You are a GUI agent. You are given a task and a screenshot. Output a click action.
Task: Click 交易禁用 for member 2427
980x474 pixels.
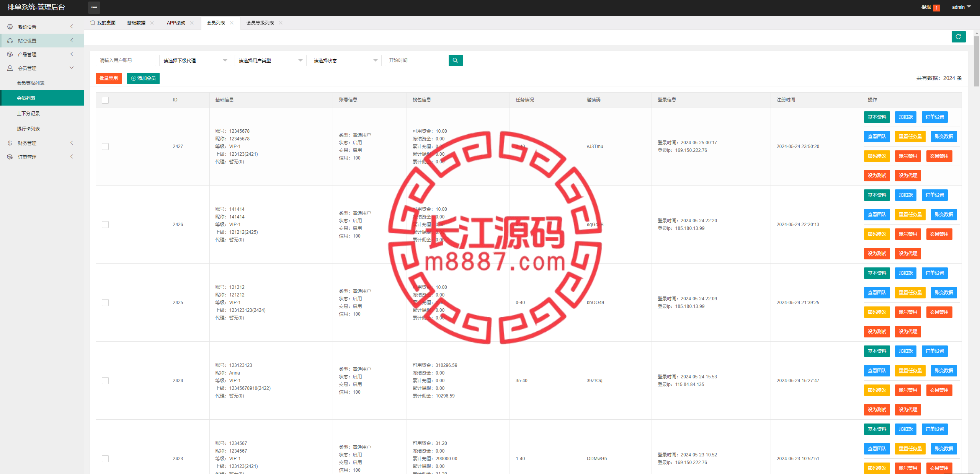(x=939, y=156)
